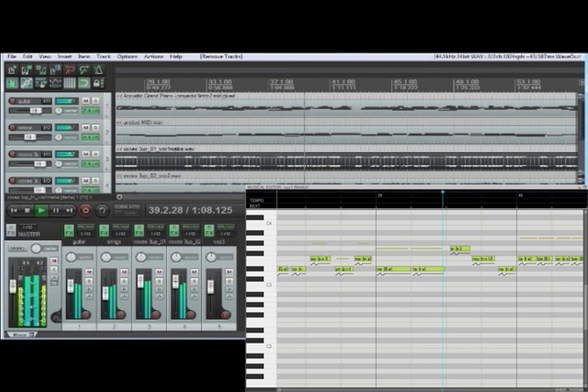Open the Track menu

[103, 57]
